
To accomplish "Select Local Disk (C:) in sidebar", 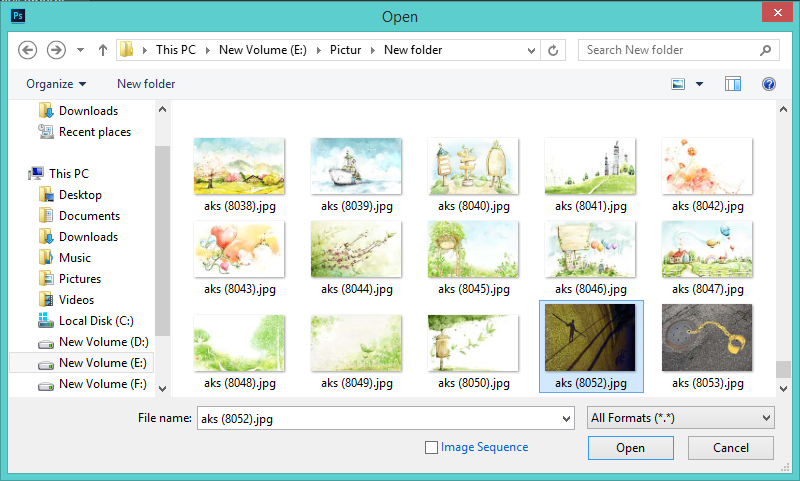I will [95, 321].
